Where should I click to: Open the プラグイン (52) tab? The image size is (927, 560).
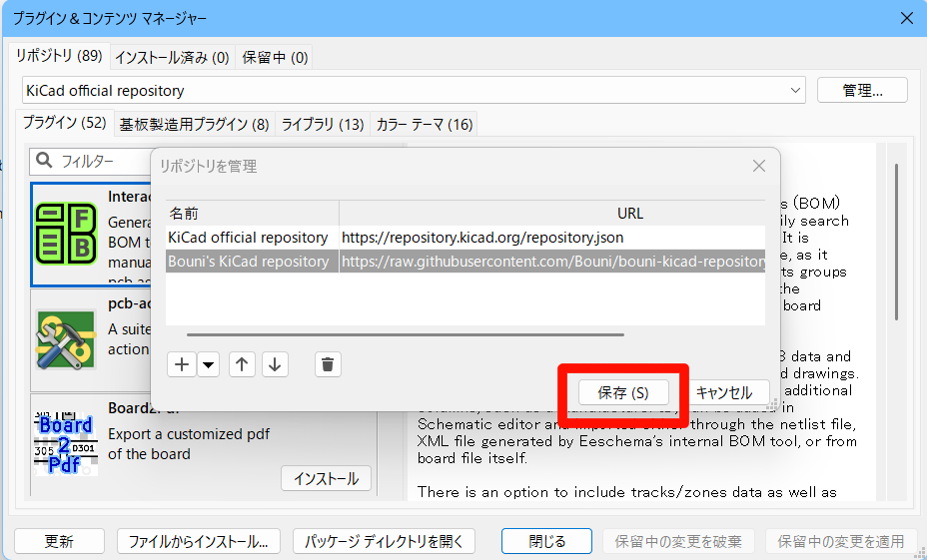(64, 122)
